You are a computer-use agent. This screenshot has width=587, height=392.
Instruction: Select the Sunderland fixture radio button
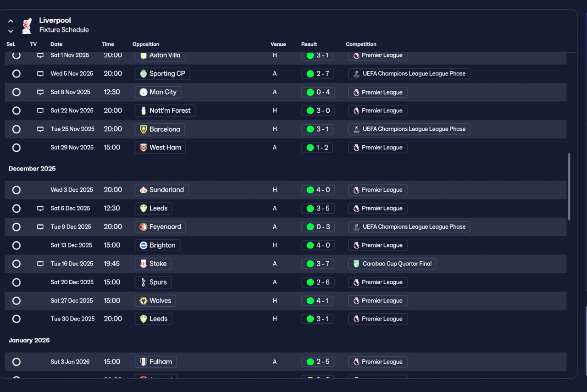coord(17,190)
